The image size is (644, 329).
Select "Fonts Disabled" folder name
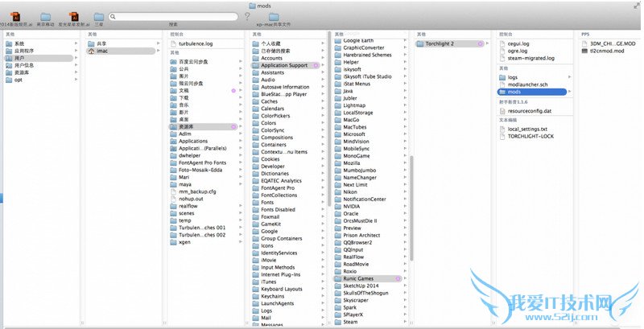point(278,210)
